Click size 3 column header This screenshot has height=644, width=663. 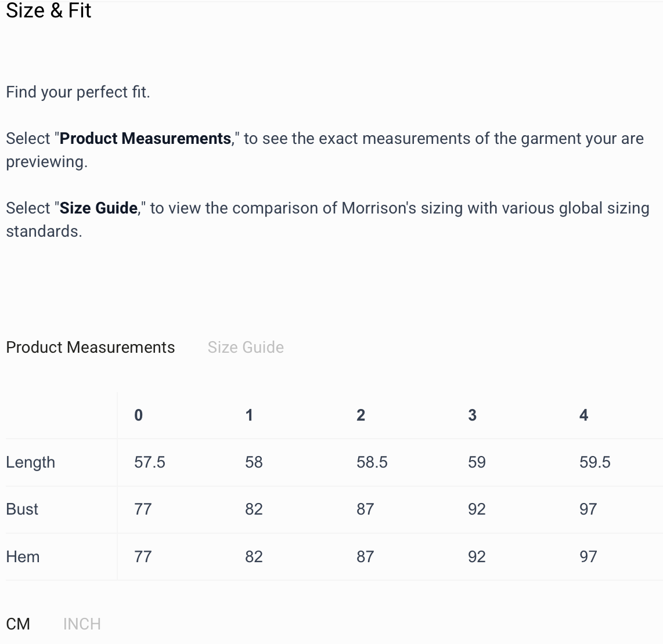[x=472, y=415]
